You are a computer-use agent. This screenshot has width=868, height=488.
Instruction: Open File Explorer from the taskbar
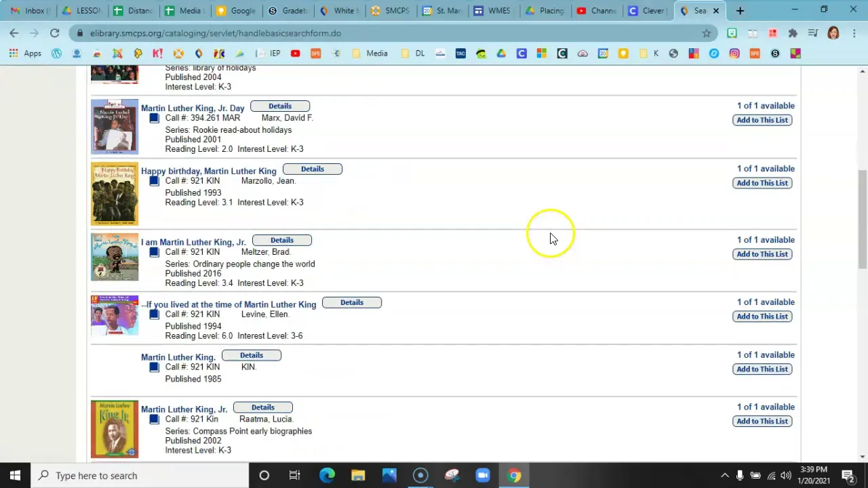(x=358, y=475)
